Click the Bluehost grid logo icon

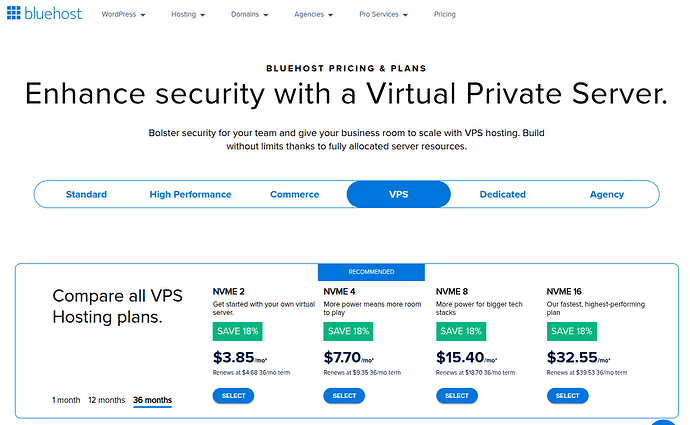(x=14, y=15)
